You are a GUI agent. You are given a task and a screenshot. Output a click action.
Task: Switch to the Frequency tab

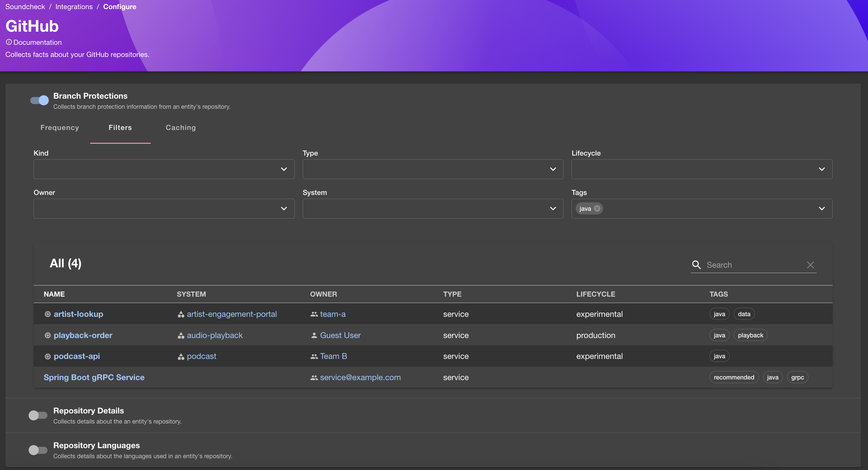[60, 128]
